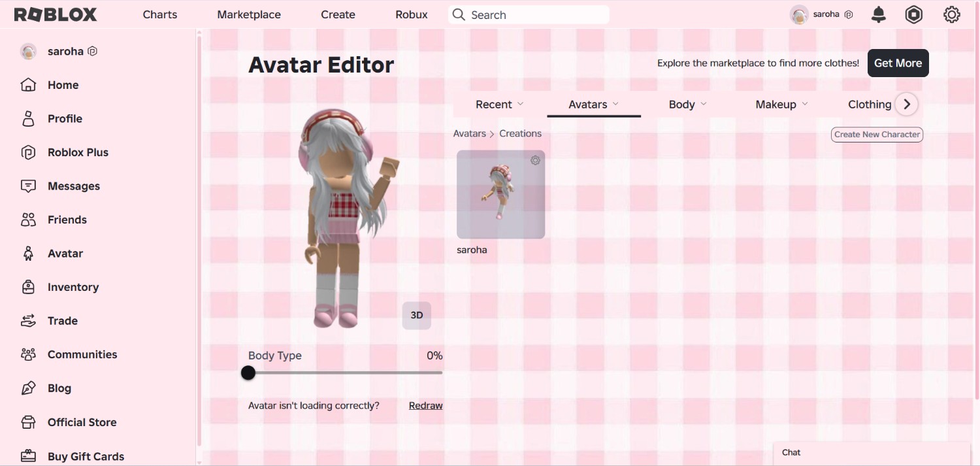
Task: Open Charts in the top navigation
Action: click(160, 14)
